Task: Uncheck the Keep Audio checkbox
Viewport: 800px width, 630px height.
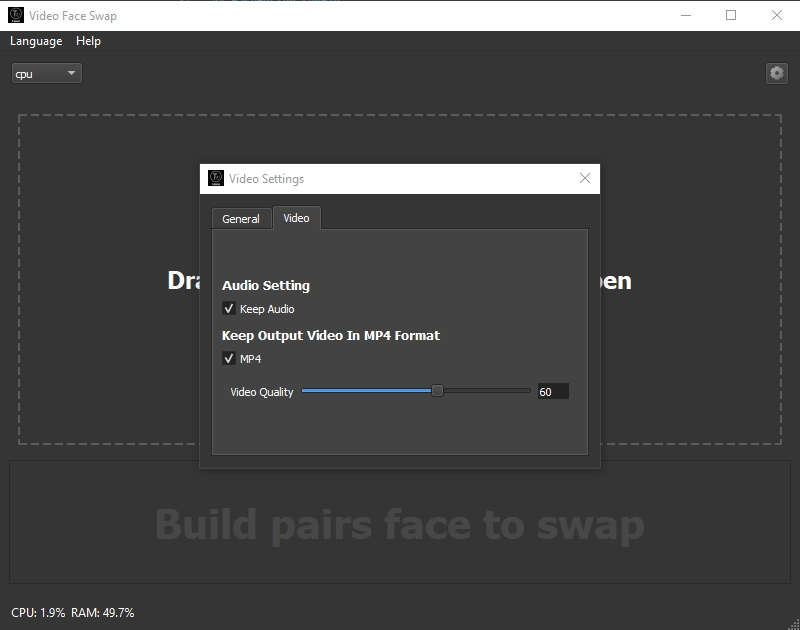Action: point(229,309)
